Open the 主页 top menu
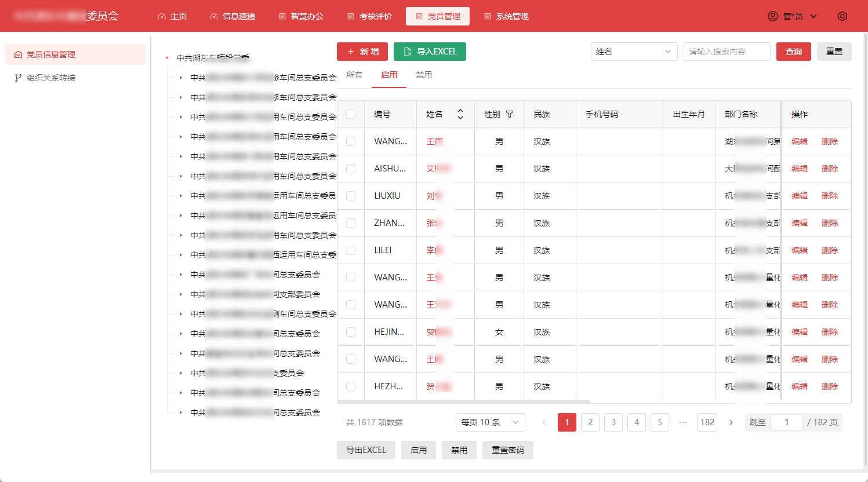Image resolution: width=868 pixels, height=482 pixels. coord(172,16)
